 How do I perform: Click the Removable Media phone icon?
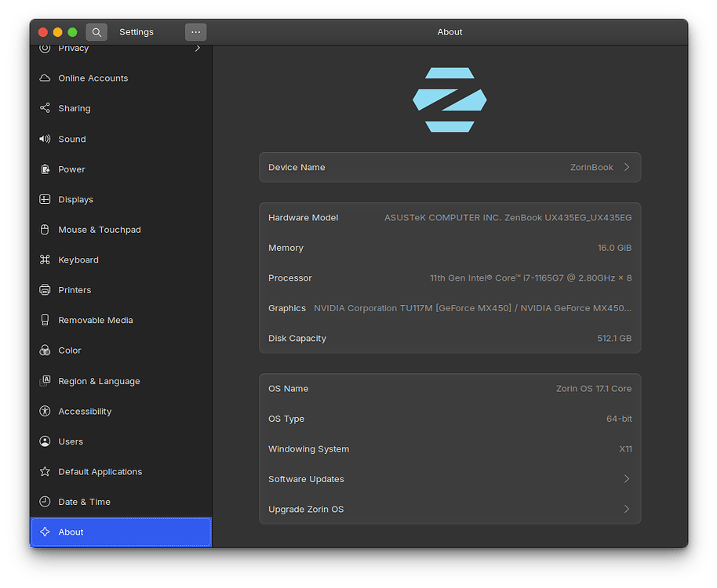pos(45,320)
